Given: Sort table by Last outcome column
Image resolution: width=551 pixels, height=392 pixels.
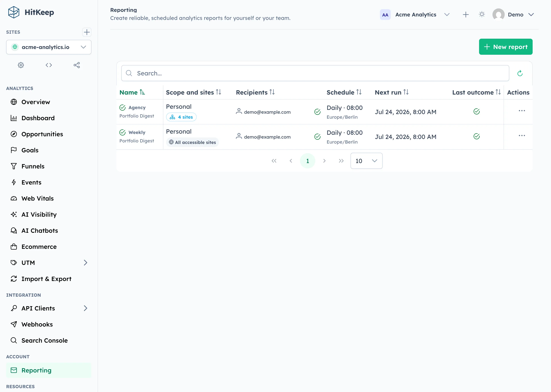Looking at the screenshot, I should pyautogui.click(x=476, y=92).
